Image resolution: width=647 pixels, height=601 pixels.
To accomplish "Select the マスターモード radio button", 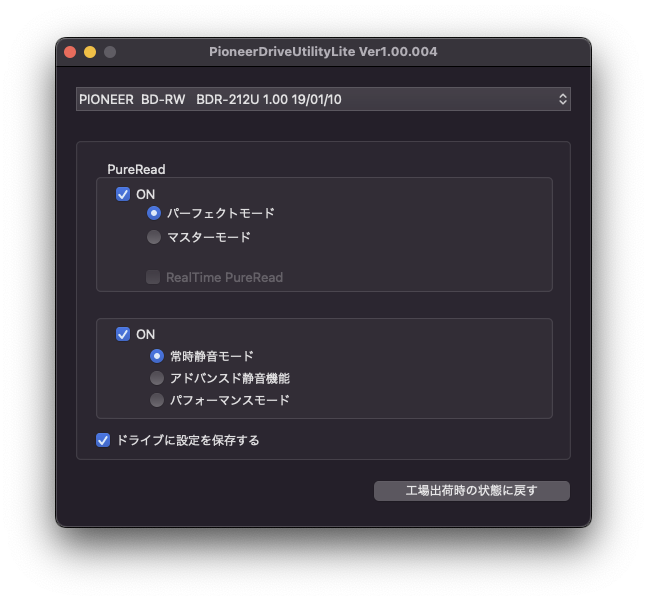I will click(x=154, y=237).
